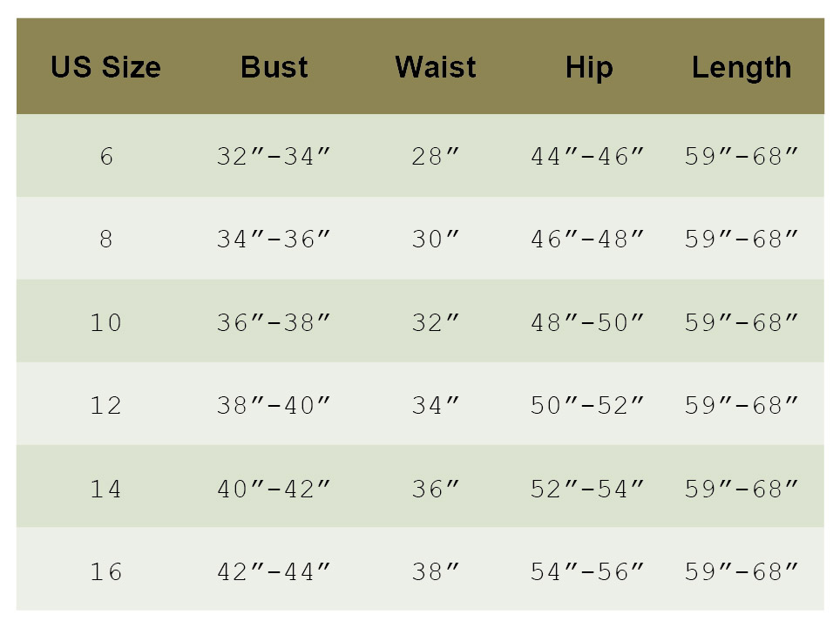Click hip value 50″-52″
The image size is (840, 628).
coord(588,406)
